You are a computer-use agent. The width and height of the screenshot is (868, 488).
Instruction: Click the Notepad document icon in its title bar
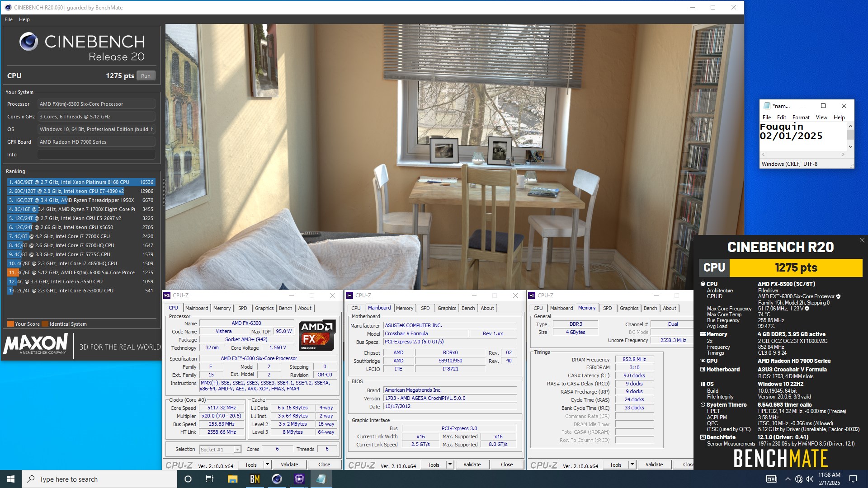tap(767, 106)
